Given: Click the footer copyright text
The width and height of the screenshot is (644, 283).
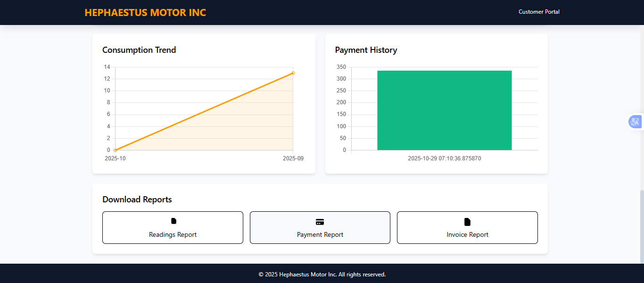Looking at the screenshot, I should click(x=322, y=275).
